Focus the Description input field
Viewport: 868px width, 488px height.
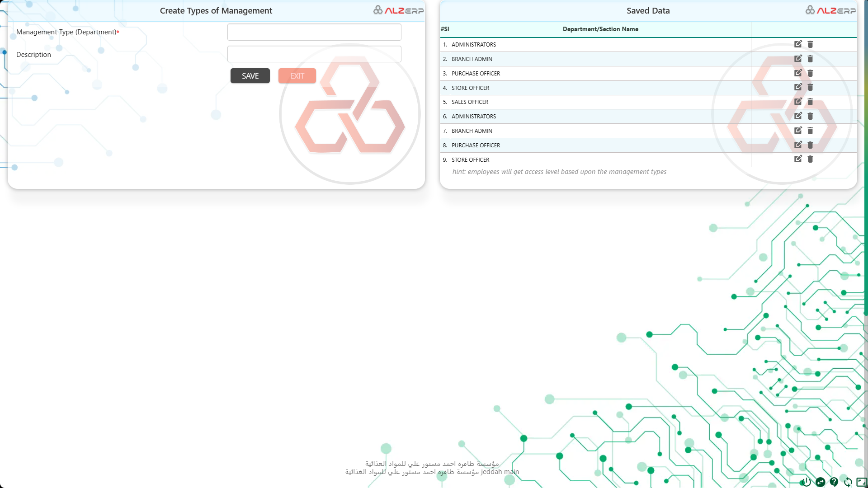pos(314,54)
